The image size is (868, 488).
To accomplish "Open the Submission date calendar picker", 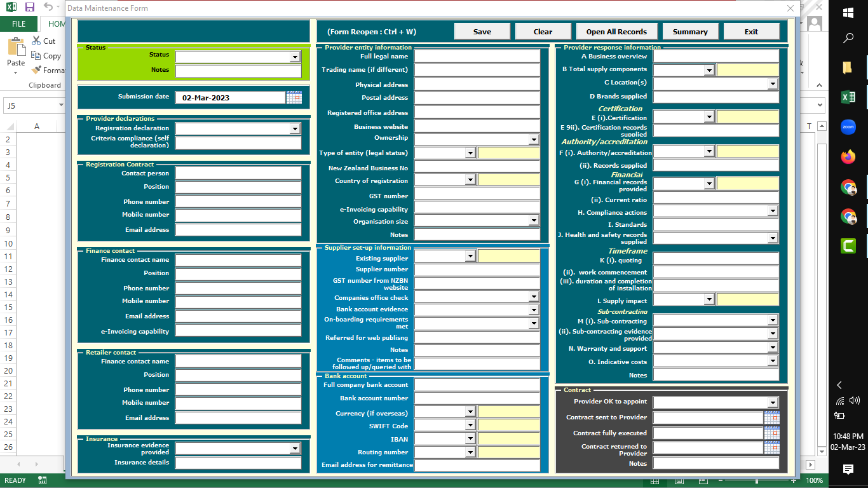I will (x=294, y=97).
